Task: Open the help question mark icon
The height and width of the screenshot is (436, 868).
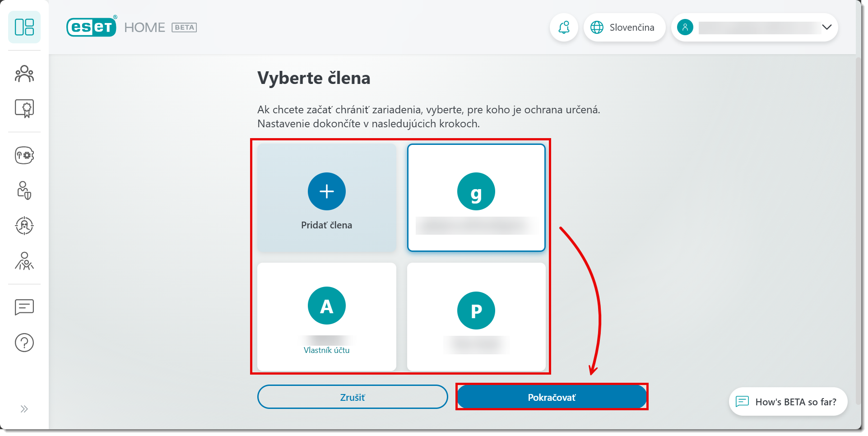Action: point(24,343)
